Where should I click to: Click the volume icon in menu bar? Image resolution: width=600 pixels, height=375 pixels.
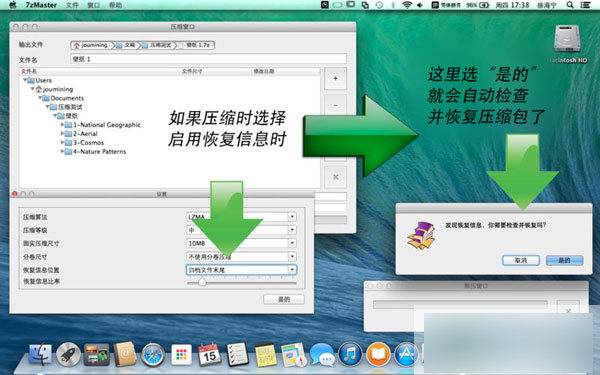(x=420, y=5)
